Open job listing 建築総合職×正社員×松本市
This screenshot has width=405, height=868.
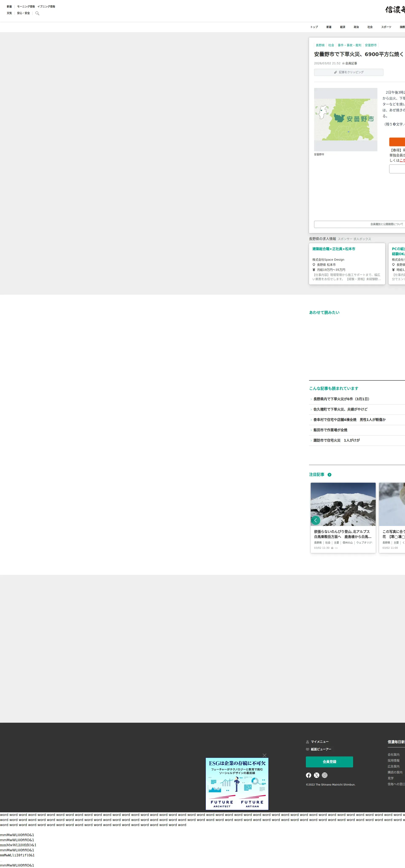333,249
